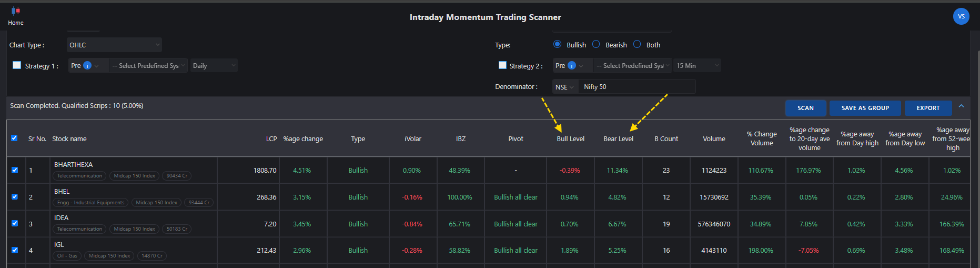Select the Bullish radio button
This screenshot has width=980, height=268.
[557, 44]
